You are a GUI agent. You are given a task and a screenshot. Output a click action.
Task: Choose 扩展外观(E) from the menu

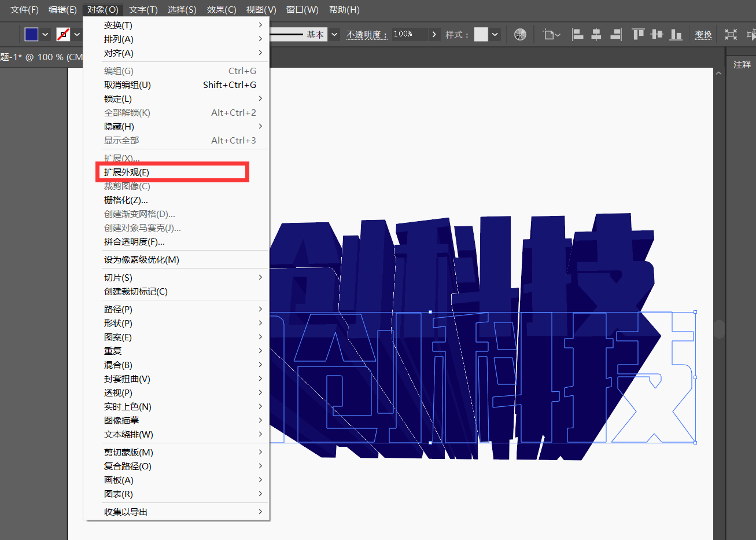tap(127, 172)
